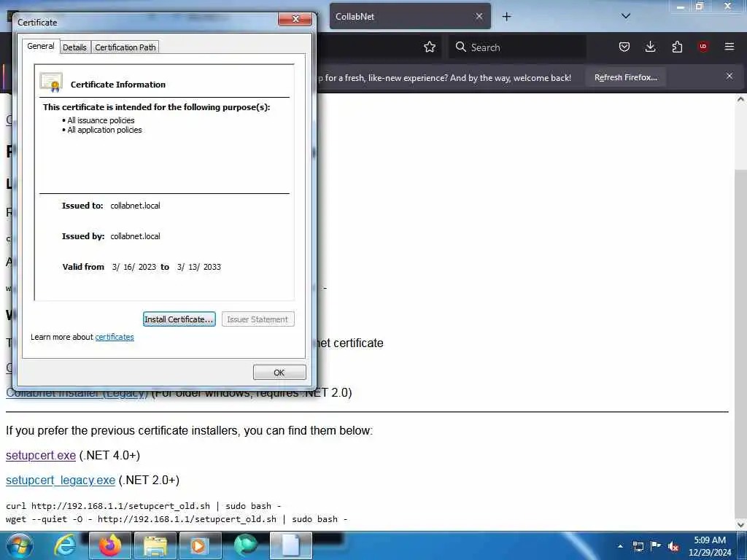Image resolution: width=747 pixels, height=560 pixels.
Task: Open the Details tab in Certificate dialog
Action: pyautogui.click(x=75, y=47)
